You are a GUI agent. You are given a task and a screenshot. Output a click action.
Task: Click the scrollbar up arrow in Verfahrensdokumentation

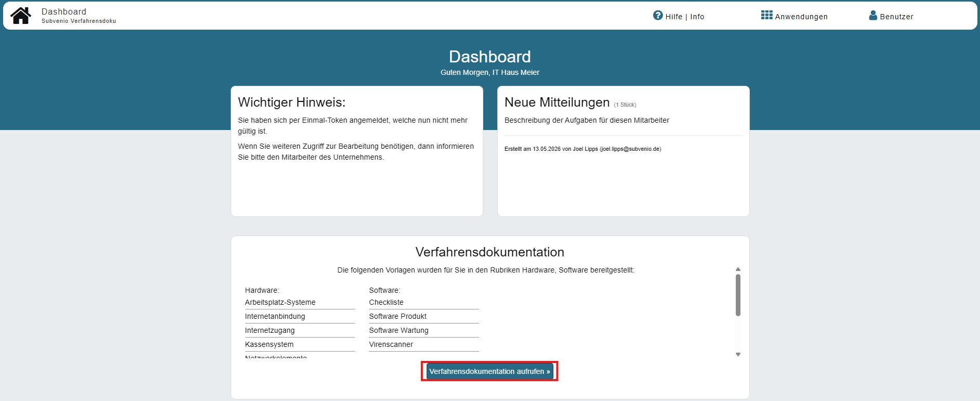click(738, 269)
